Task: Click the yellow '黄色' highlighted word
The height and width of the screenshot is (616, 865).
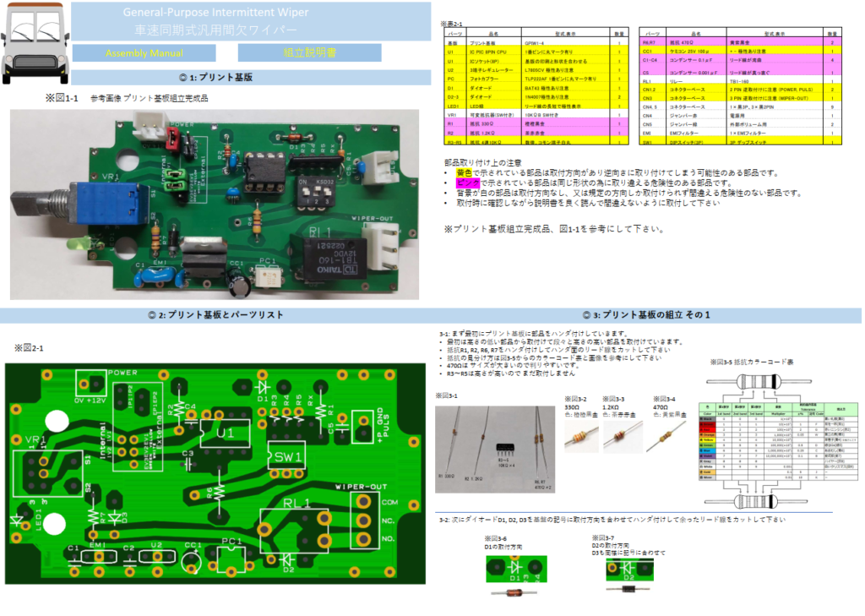Action: pyautogui.click(x=464, y=172)
